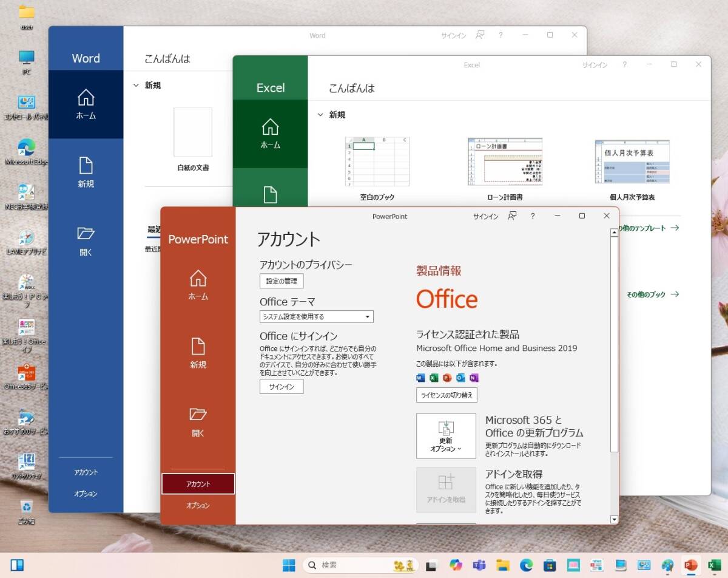Open the Windows Start button
Viewport: 728px width, 578px height.
[289, 565]
